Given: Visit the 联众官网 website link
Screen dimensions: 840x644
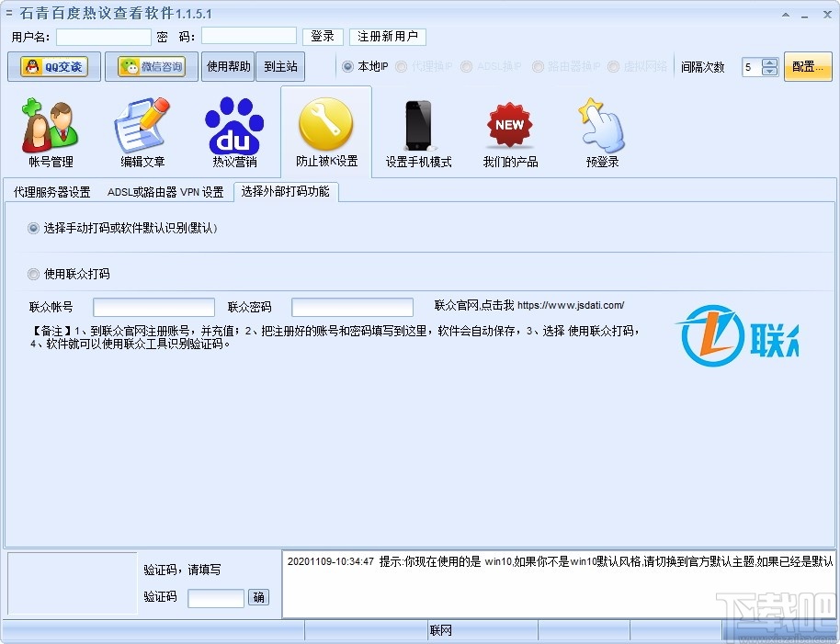Looking at the screenshot, I should [533, 305].
